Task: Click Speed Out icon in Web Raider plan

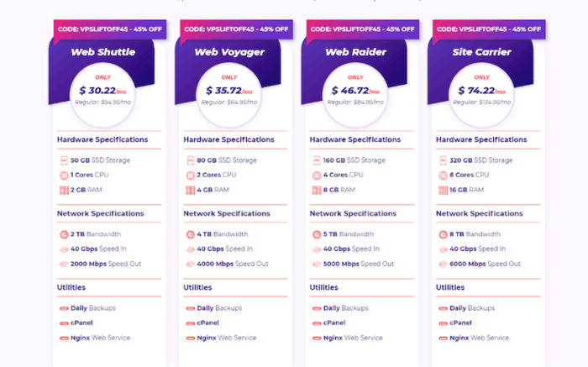Action: point(316,264)
